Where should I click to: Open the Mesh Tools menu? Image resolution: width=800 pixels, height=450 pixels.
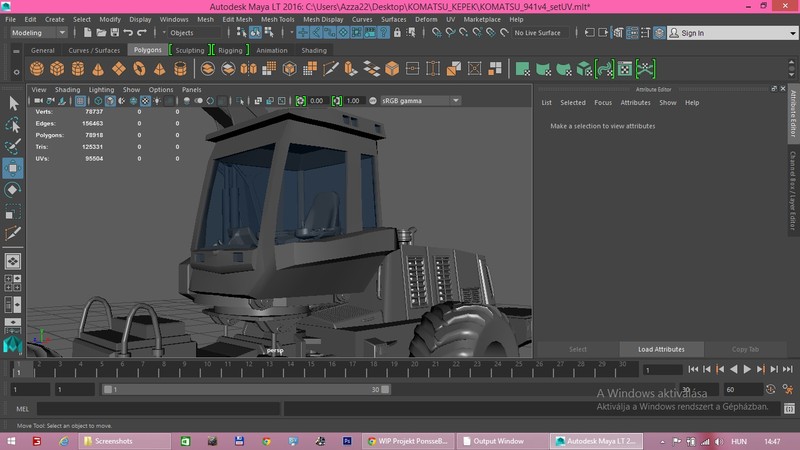click(278, 19)
